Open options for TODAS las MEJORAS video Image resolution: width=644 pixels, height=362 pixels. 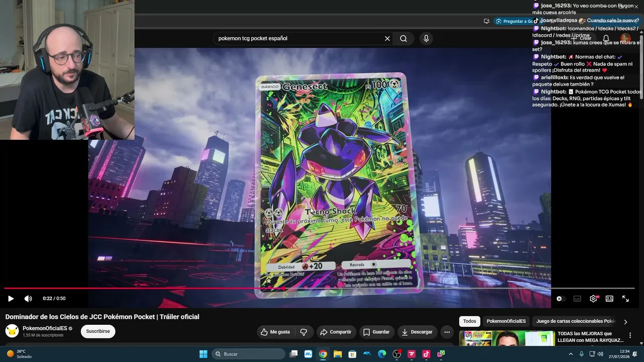[630, 335]
